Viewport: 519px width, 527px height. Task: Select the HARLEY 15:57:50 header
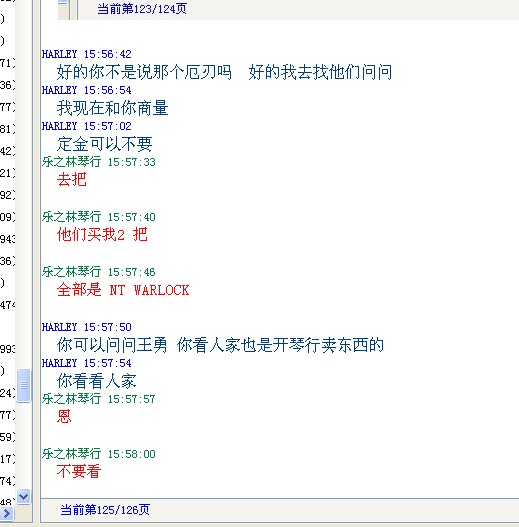[x=86, y=327]
